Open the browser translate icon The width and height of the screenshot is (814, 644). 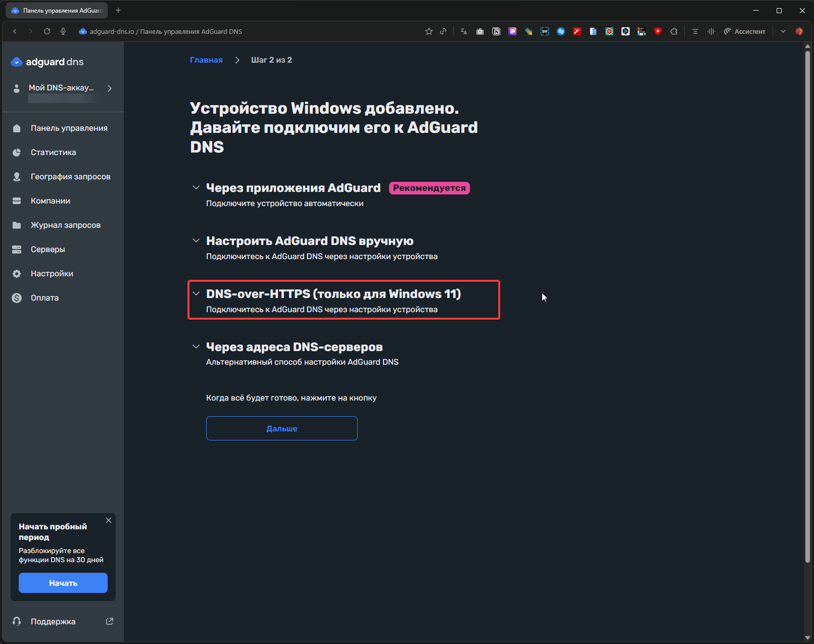tap(464, 31)
